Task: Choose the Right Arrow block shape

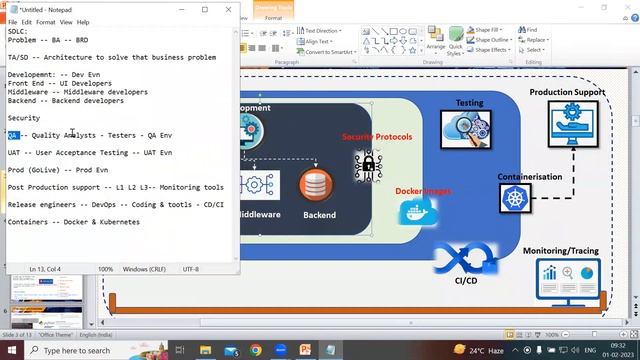Action: (393, 41)
